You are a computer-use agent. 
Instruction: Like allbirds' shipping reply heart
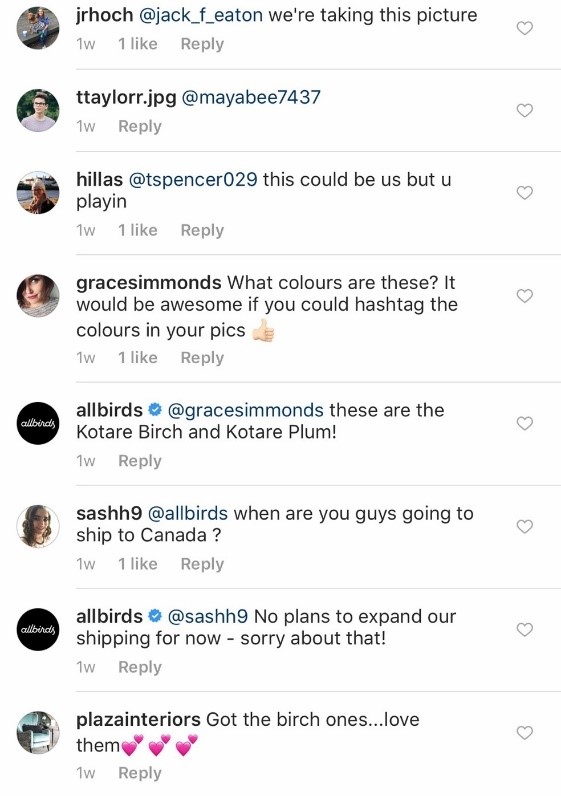coord(524,629)
